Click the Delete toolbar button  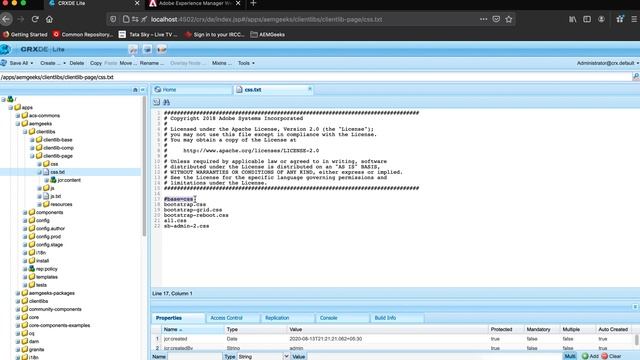point(77,63)
